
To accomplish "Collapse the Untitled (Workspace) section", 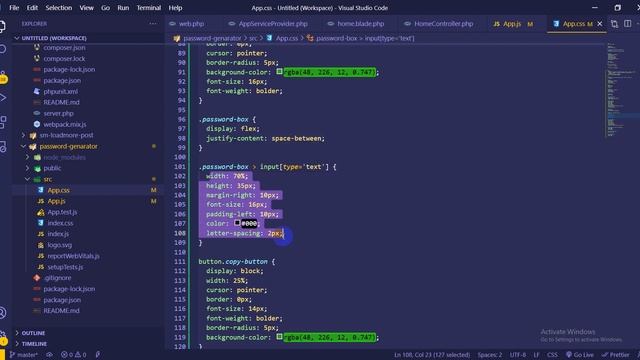I will [x=54, y=38].
